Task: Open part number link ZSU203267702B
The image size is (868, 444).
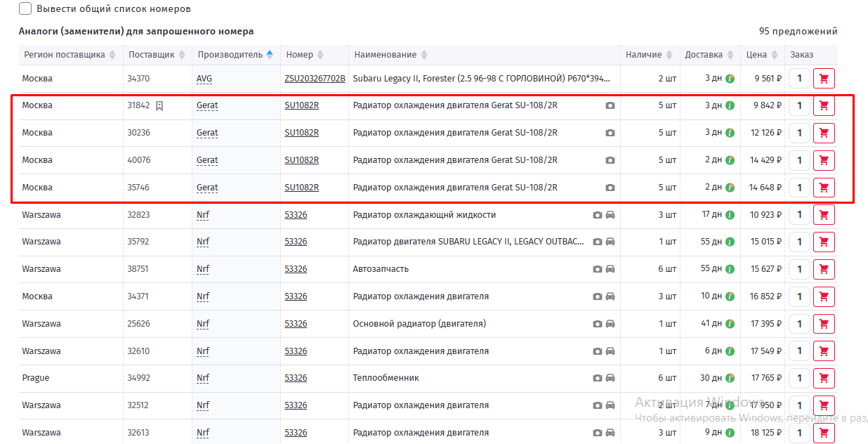Action: pos(315,79)
